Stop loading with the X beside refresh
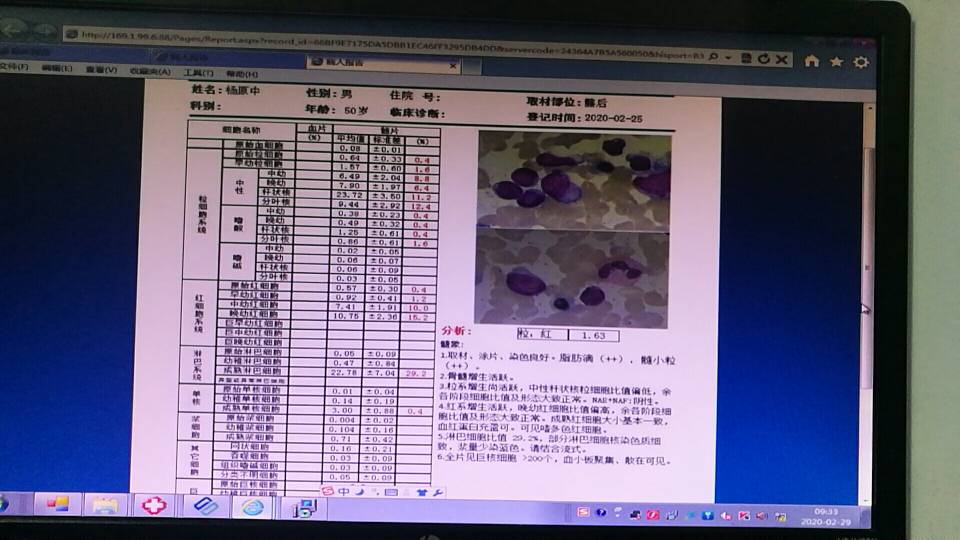Image resolution: width=960 pixels, height=540 pixels. (782, 59)
